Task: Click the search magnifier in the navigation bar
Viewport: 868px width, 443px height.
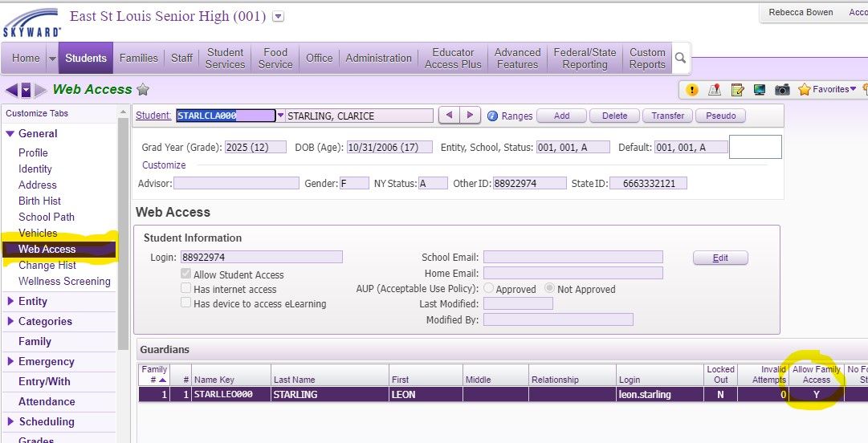Action: pyautogui.click(x=680, y=58)
